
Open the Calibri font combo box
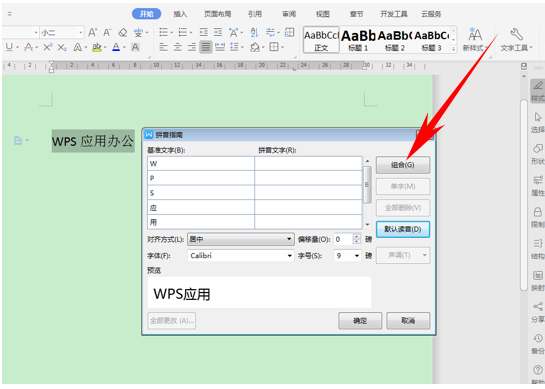(241, 256)
